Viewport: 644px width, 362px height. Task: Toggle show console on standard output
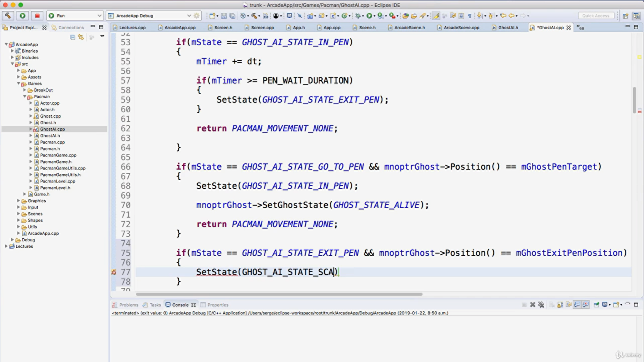point(577,305)
